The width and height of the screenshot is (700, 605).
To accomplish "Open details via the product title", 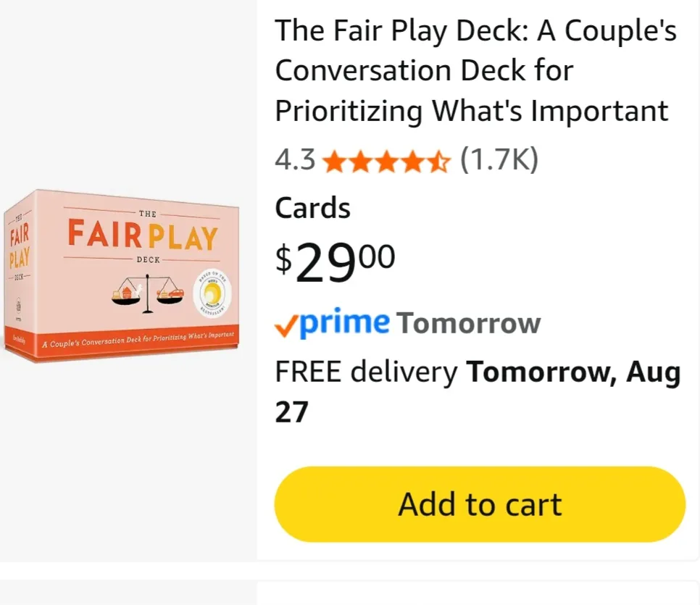I will (475, 70).
